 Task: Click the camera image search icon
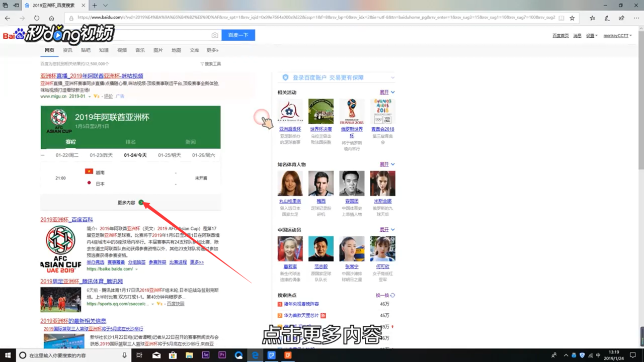(215, 35)
